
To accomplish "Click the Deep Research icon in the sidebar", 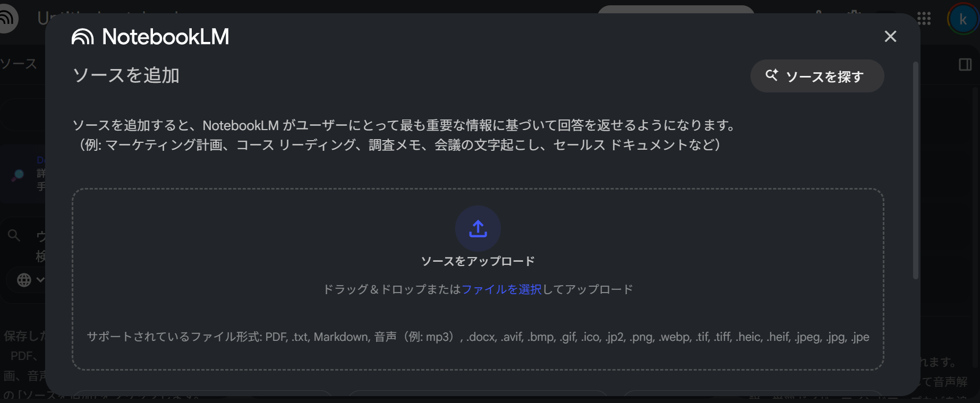I will click(x=18, y=175).
